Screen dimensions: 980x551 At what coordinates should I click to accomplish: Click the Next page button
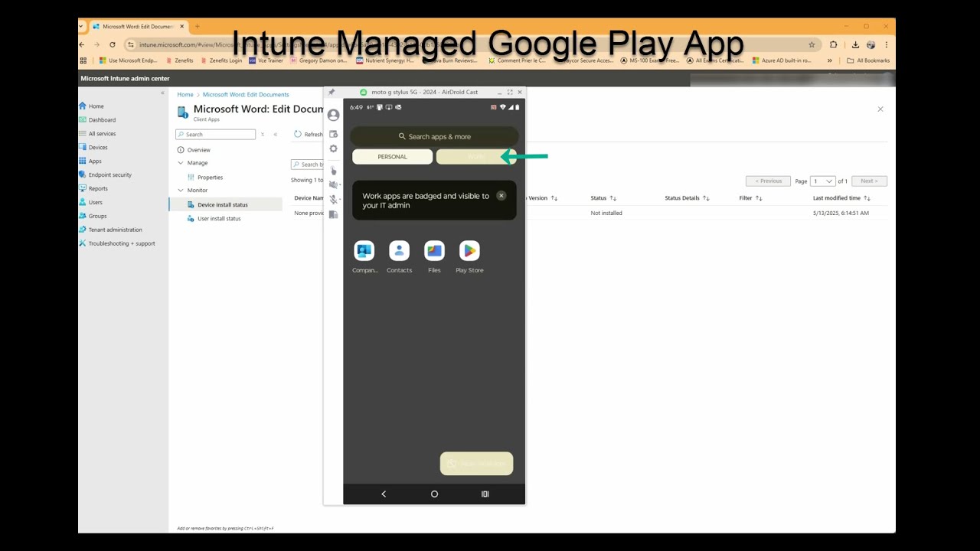tap(869, 181)
